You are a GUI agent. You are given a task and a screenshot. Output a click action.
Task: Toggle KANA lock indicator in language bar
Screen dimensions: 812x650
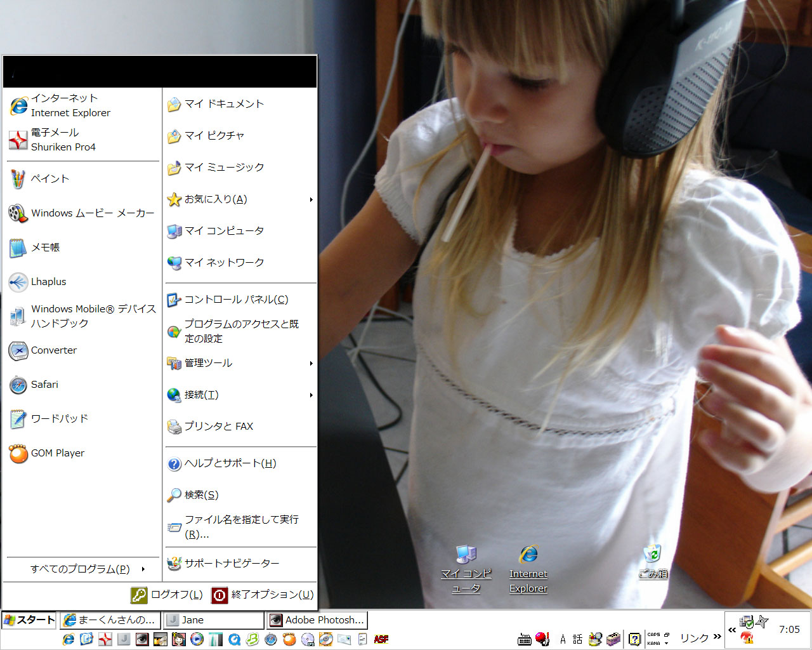pyautogui.click(x=654, y=643)
